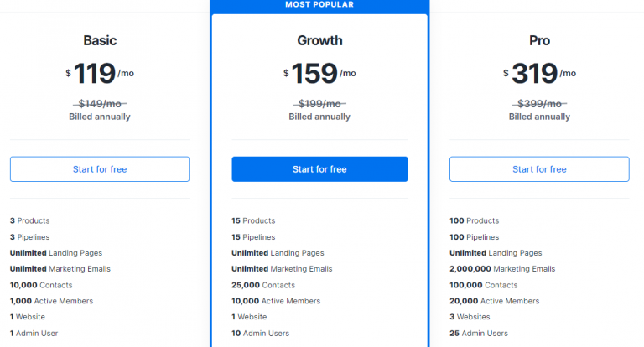Click 25,000 Contacts in Growth features
This screenshot has height=347, width=644.
pos(263,285)
